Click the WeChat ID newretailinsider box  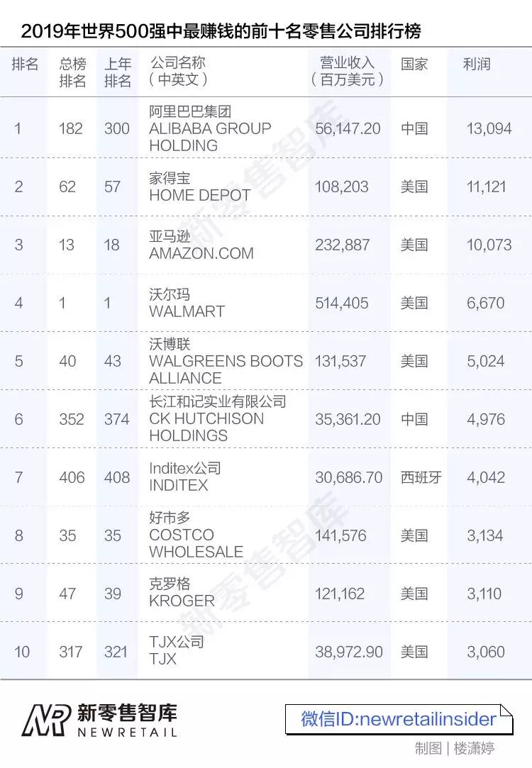pyautogui.click(x=399, y=719)
